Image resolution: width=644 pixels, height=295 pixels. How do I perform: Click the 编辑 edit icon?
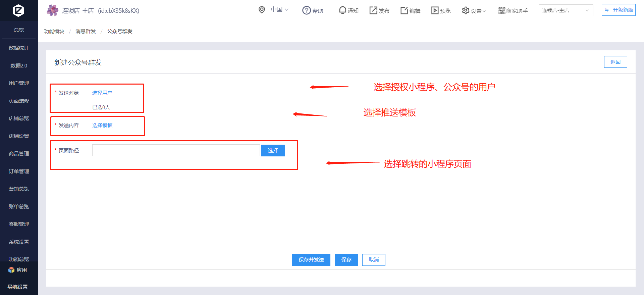click(x=404, y=10)
